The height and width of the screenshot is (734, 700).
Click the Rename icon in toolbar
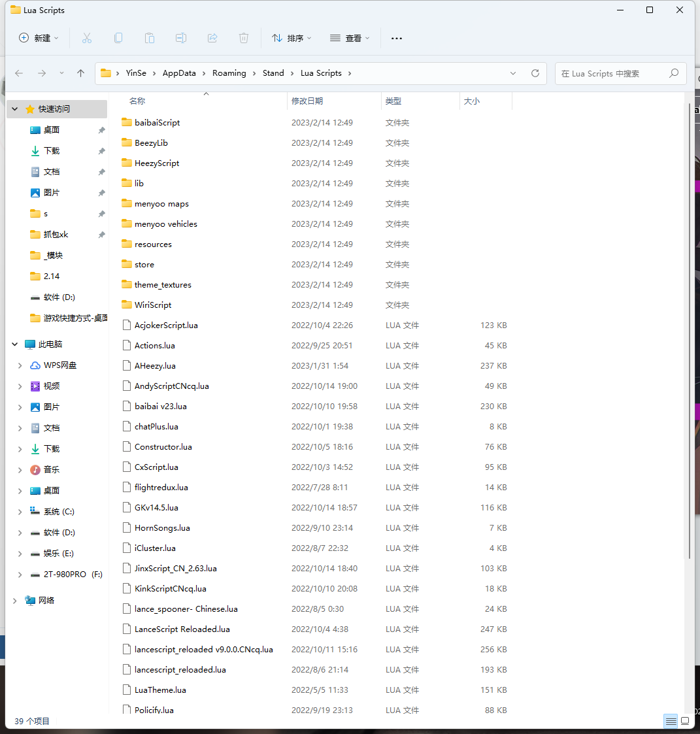click(x=181, y=38)
